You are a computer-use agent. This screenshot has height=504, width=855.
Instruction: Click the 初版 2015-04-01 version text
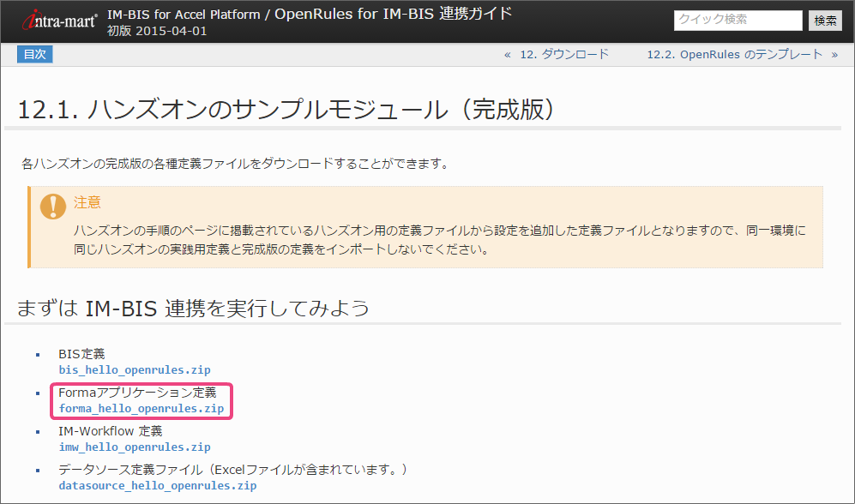pos(157,31)
